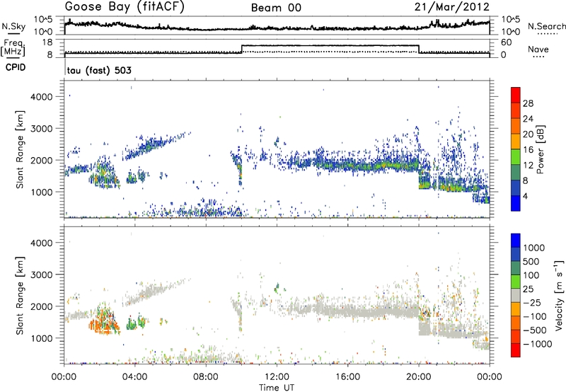The image size is (566, 392).
Task: Click the blue bottom of power color bar
Action: point(516,203)
